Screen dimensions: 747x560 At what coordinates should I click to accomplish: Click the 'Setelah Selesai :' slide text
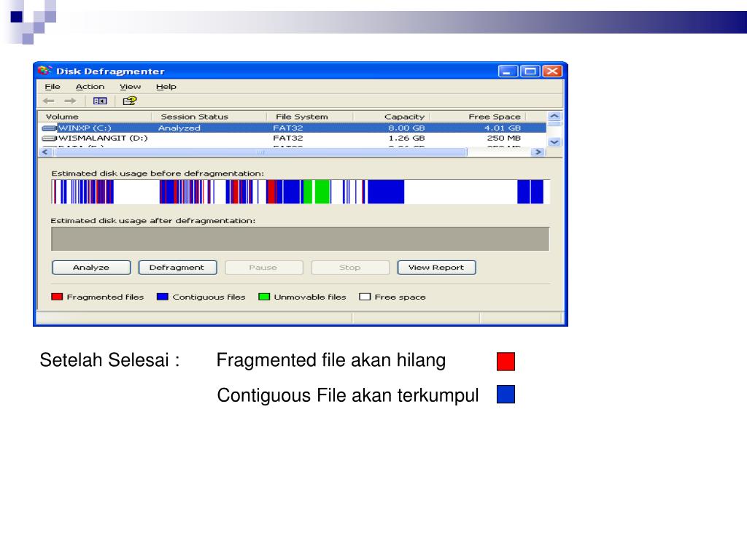tap(109, 360)
